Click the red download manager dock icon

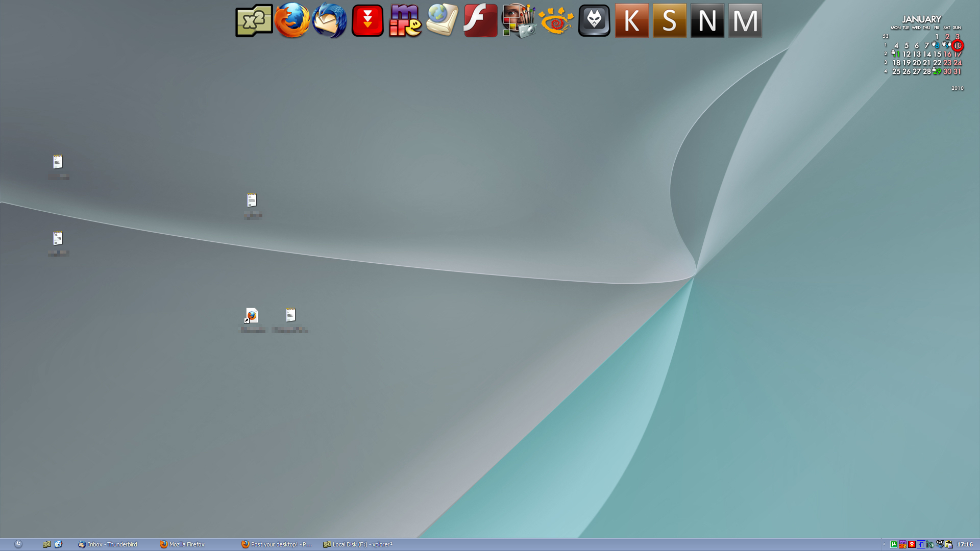(x=367, y=21)
